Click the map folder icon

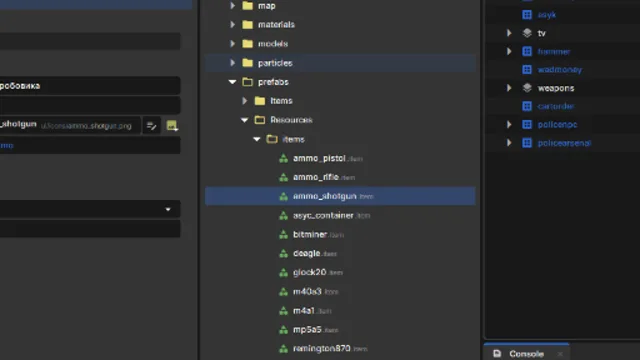(247, 6)
